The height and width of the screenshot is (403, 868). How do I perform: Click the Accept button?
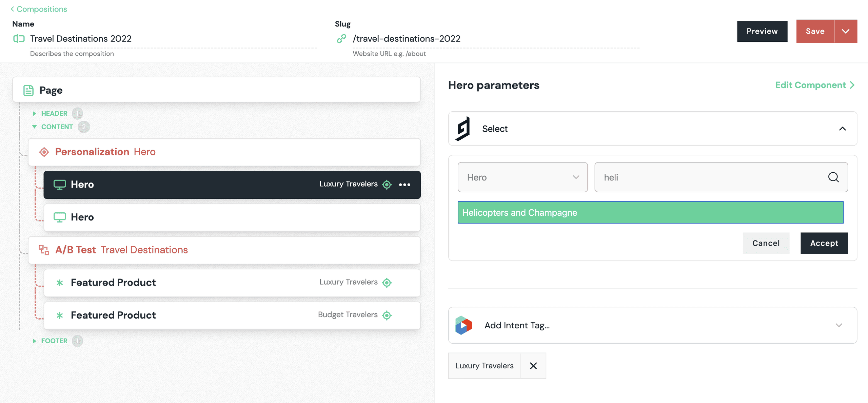[x=824, y=243]
